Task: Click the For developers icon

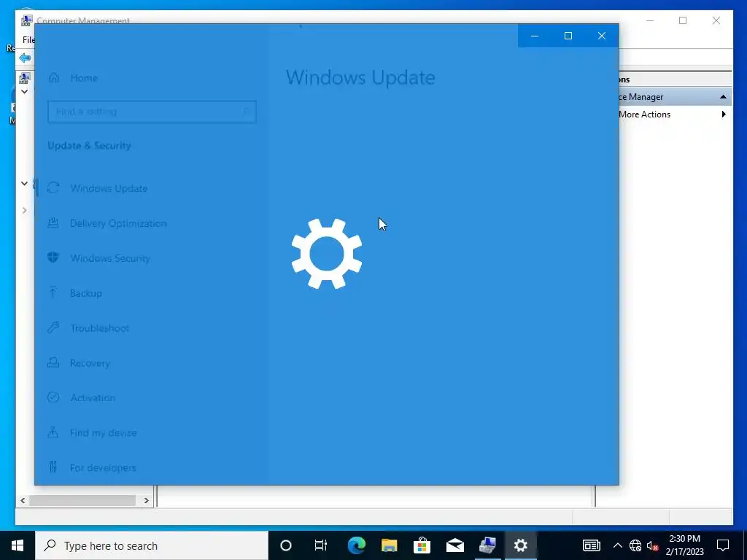Action: tap(53, 467)
